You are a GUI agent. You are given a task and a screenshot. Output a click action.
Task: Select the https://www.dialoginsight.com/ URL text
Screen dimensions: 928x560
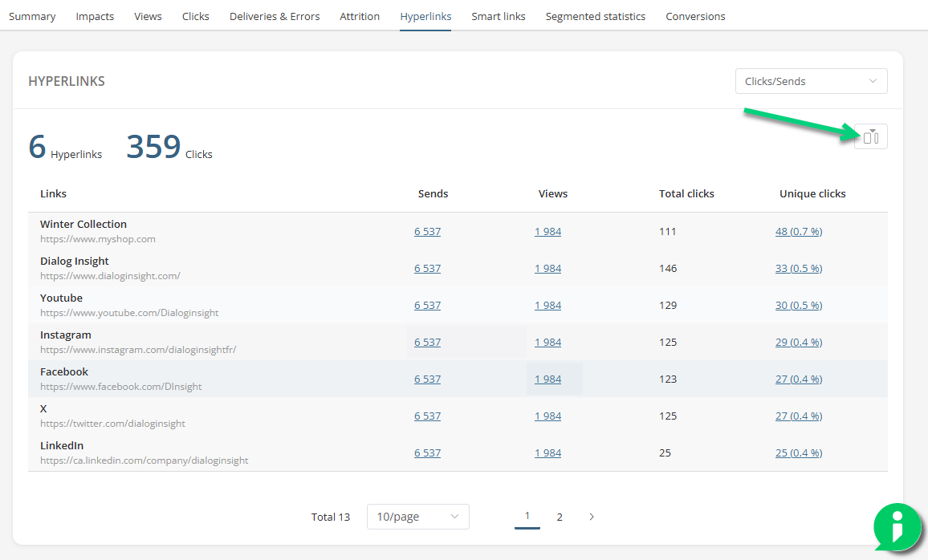(110, 276)
